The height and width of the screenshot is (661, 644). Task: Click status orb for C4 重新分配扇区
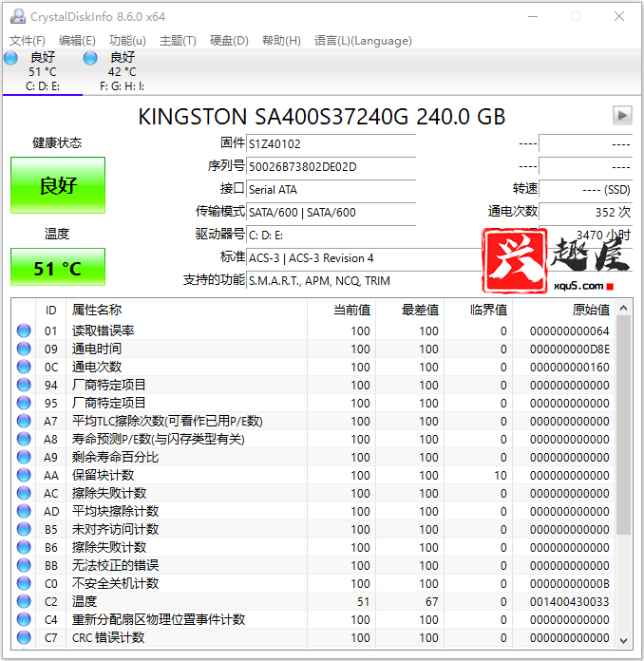(x=24, y=619)
